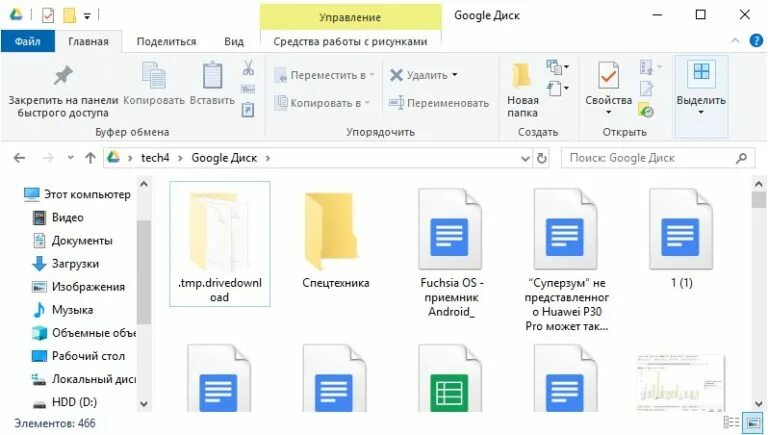Click the Properties checkmark icon
This screenshot has height=435, width=768.
pos(608,75)
